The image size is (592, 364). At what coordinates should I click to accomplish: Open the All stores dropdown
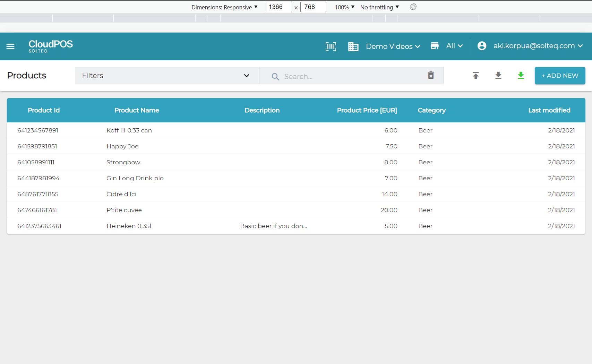454,46
